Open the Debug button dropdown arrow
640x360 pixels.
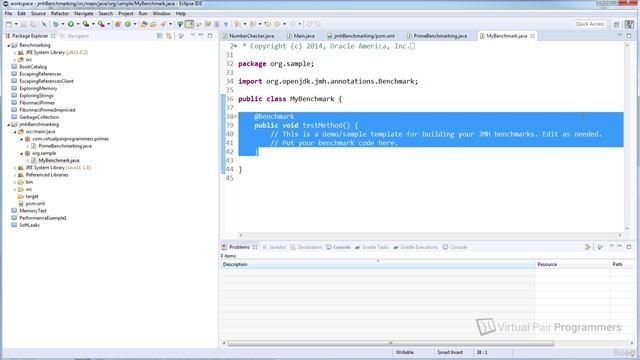(62, 24)
